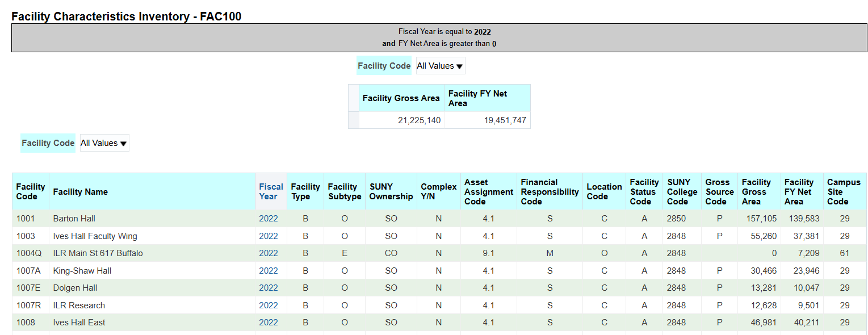Screen dimensions: 868x335
Task: Click the SUNY College Code column header
Action: (x=681, y=191)
